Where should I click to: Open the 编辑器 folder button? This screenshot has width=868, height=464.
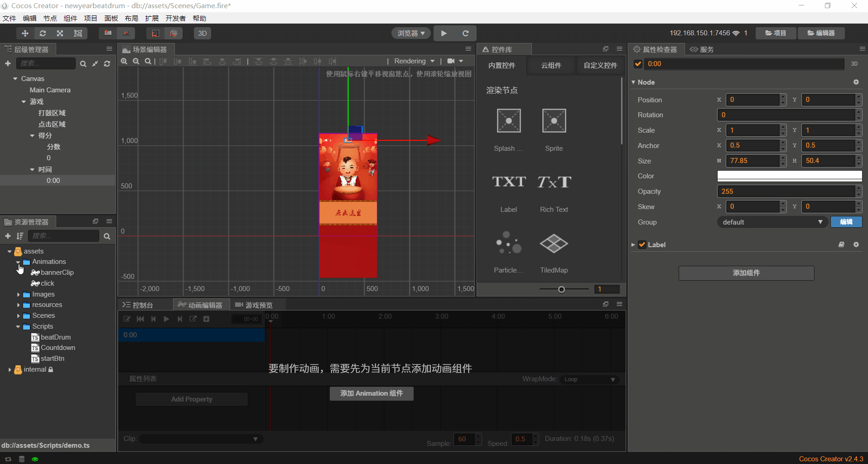821,33
